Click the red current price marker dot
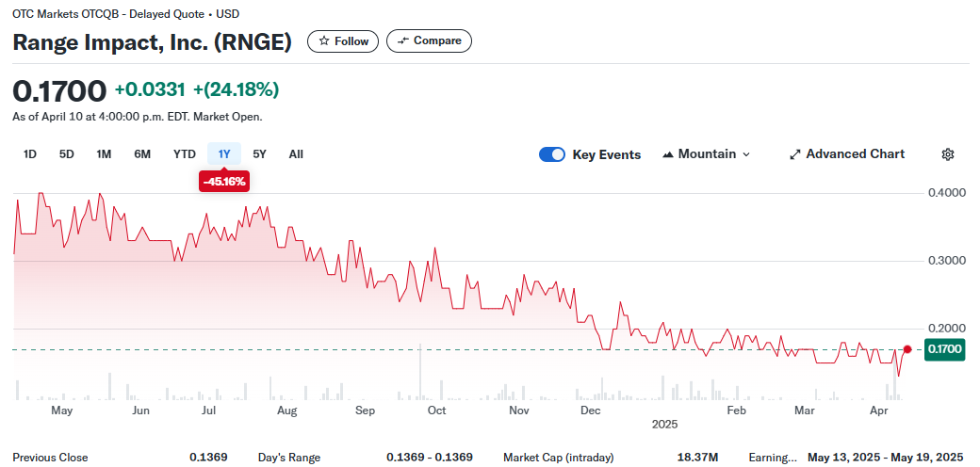Screen dimensions: 980x467 coord(907,349)
